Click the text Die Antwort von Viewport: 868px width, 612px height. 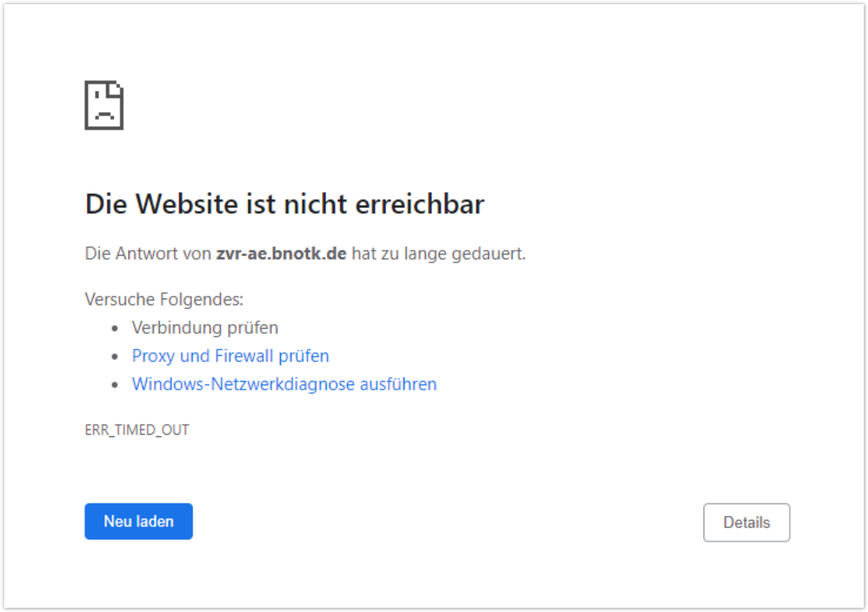[x=148, y=253]
